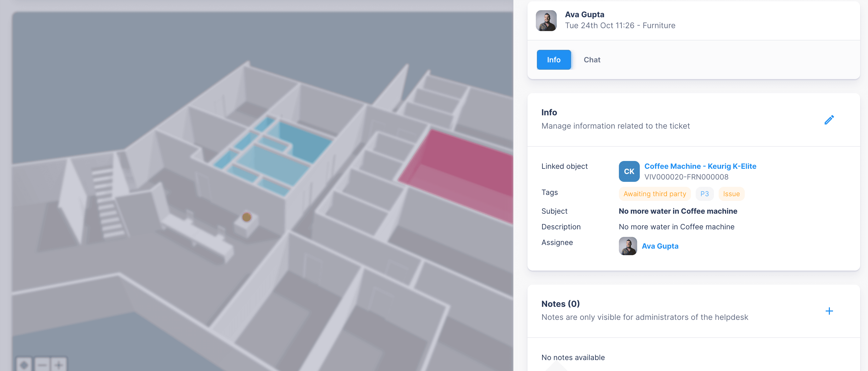Switch to the Chat tab
The image size is (868, 371).
[592, 60]
